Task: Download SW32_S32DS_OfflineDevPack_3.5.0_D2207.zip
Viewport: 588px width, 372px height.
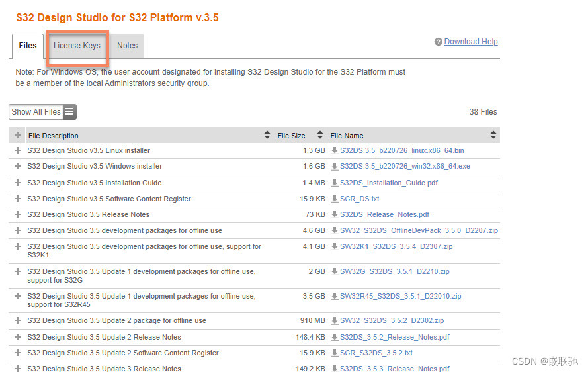Action: tap(419, 230)
